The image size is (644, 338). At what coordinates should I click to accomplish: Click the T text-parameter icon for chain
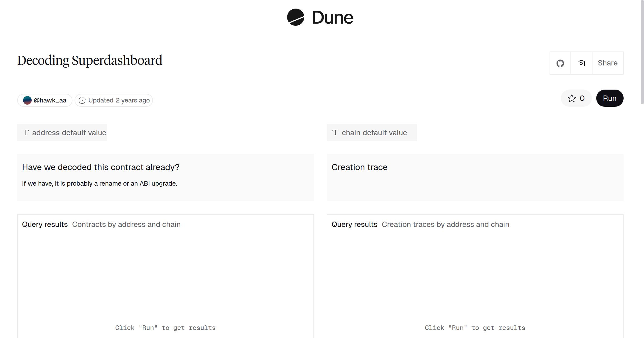335,132
